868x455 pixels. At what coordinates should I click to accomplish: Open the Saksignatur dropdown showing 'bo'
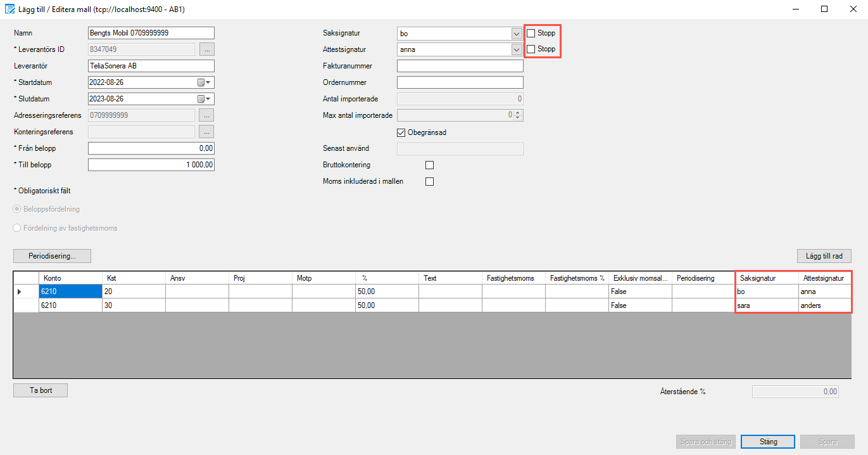click(515, 32)
